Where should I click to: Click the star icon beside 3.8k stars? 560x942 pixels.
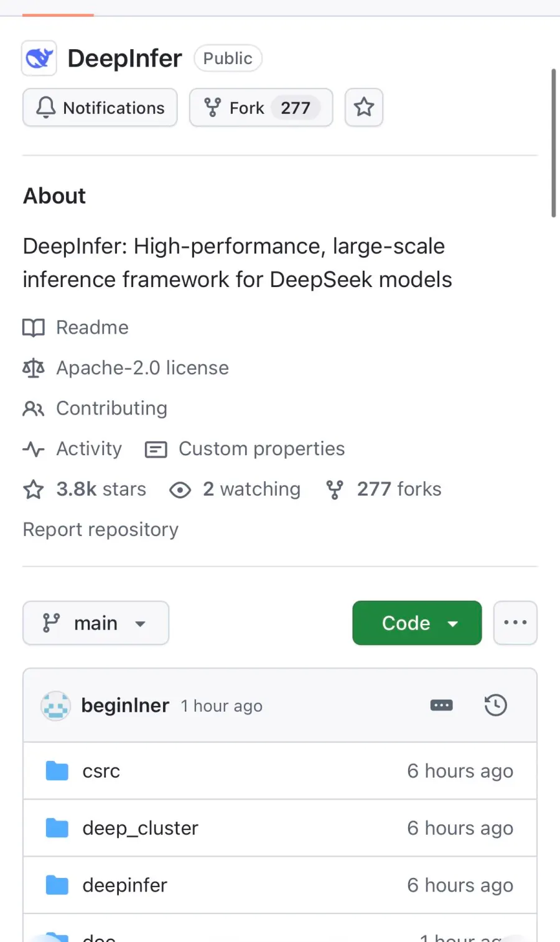(34, 489)
